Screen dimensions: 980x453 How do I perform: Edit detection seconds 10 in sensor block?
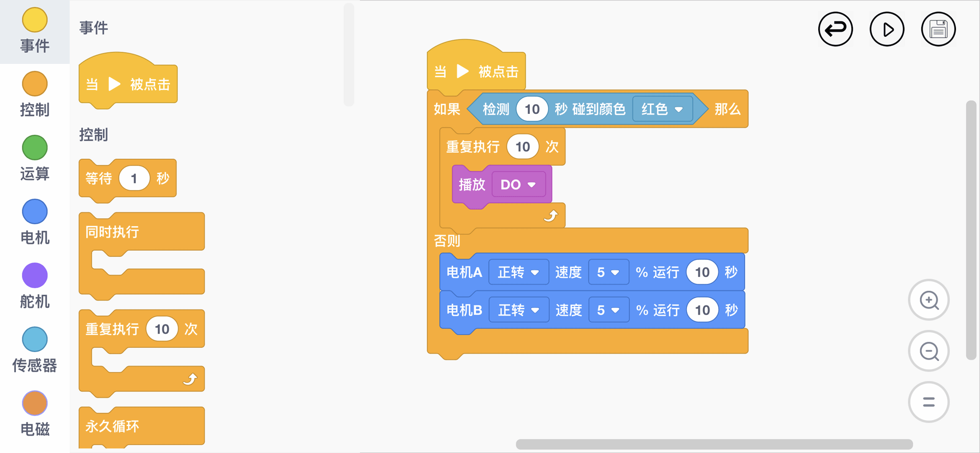pos(532,109)
